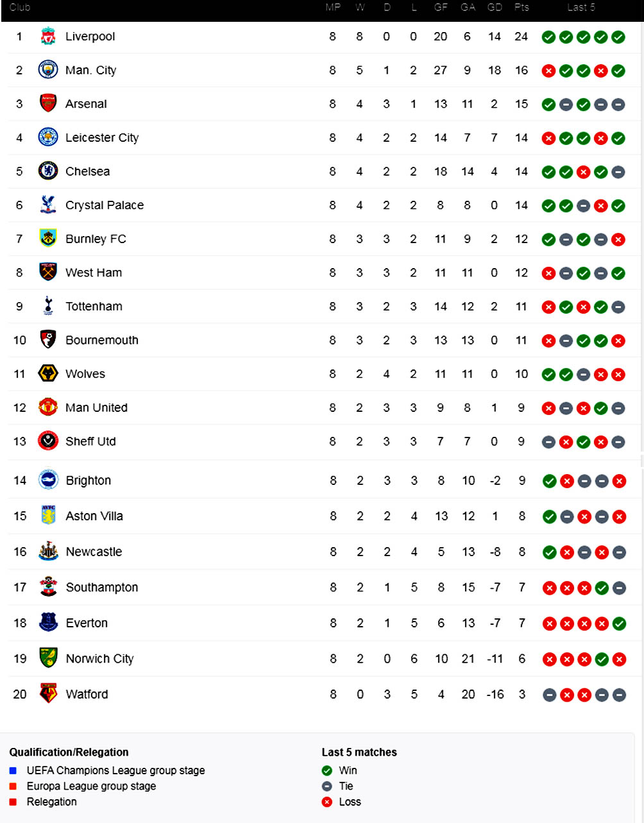Click the Arsenal club crest

click(48, 104)
